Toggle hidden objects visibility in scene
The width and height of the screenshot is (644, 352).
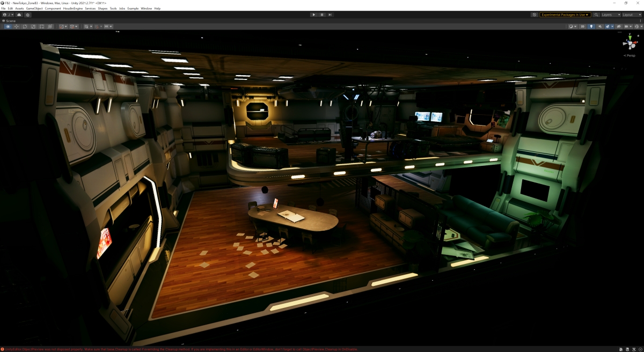pyautogui.click(x=619, y=26)
